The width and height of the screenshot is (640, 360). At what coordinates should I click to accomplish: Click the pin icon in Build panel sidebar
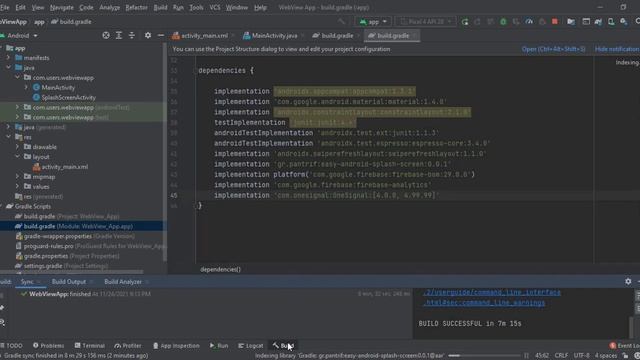click(x=2, y=307)
